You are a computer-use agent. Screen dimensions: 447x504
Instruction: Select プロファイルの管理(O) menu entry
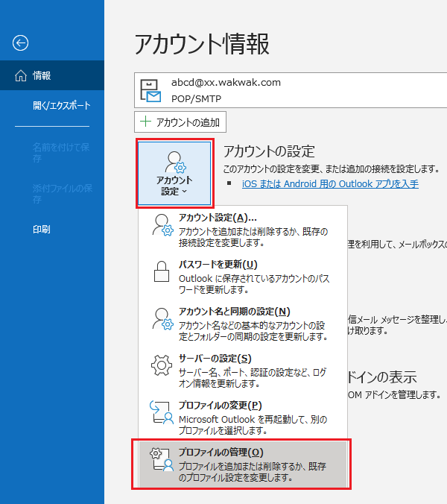pyautogui.click(x=221, y=453)
